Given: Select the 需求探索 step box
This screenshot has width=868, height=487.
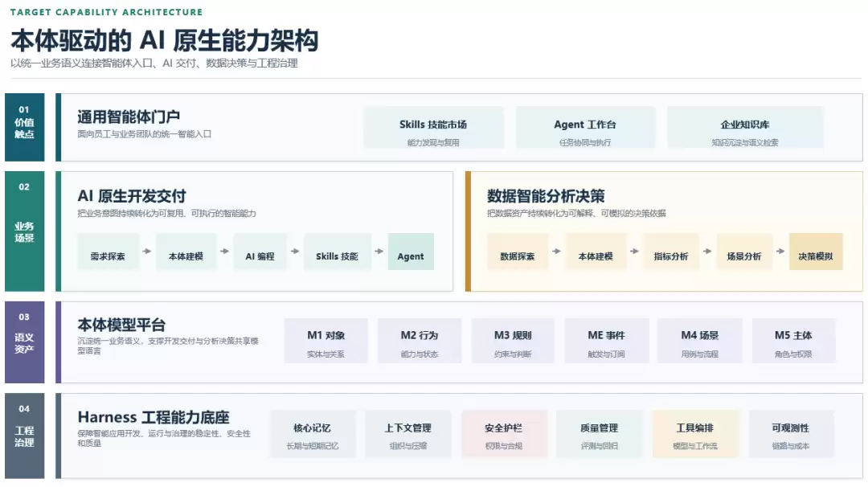Looking at the screenshot, I should tap(108, 252).
